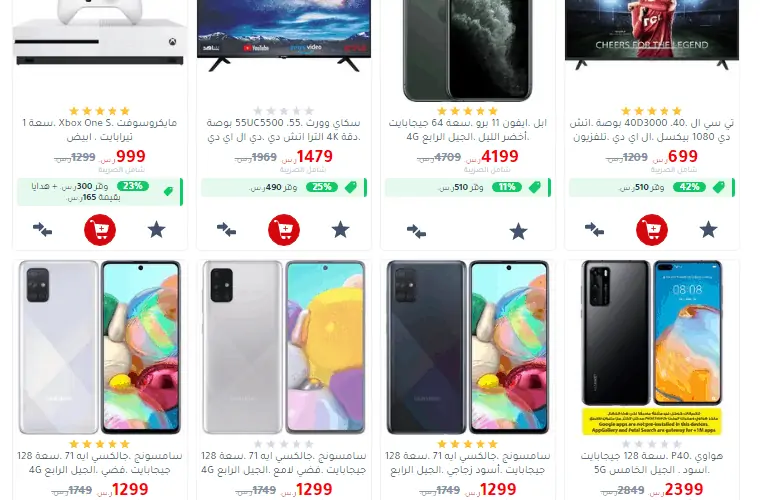
Task: Open Huawei P40 128GB title link
Action: (652, 463)
